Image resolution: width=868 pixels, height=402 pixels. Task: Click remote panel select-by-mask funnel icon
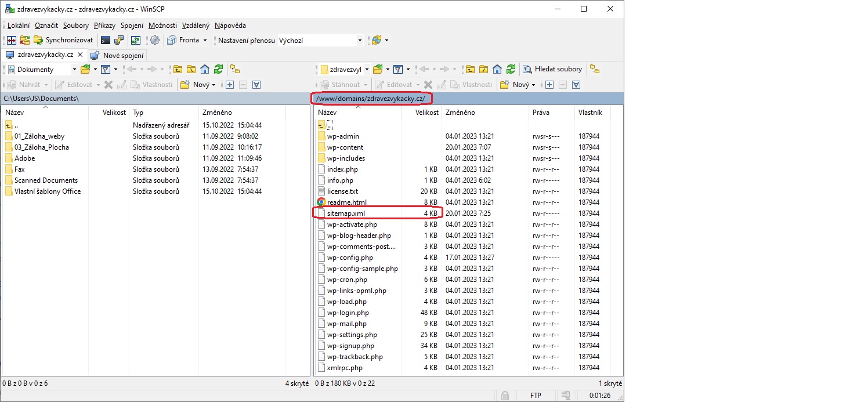tap(576, 85)
